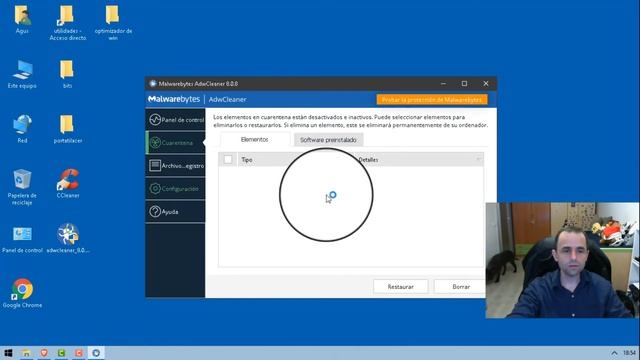Maximize the AdwCleaner window

464,84
